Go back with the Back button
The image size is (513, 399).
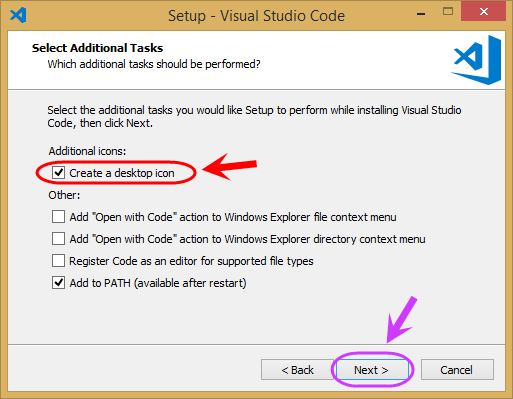(x=297, y=370)
